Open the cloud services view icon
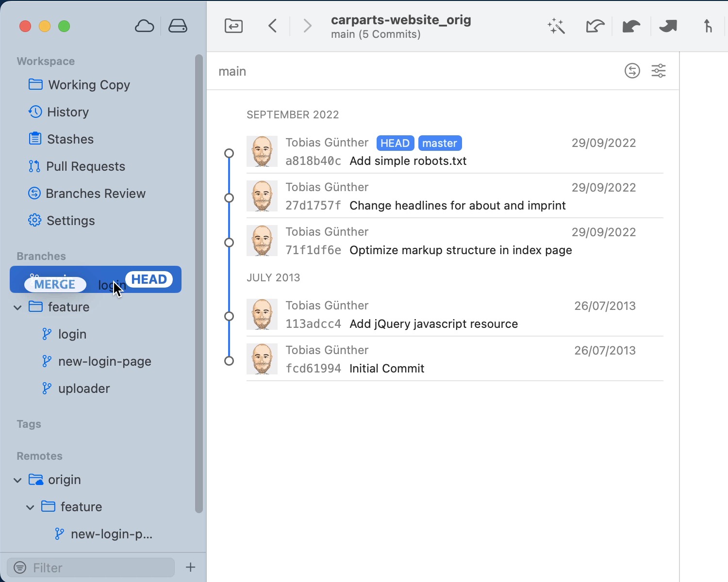 tap(144, 26)
